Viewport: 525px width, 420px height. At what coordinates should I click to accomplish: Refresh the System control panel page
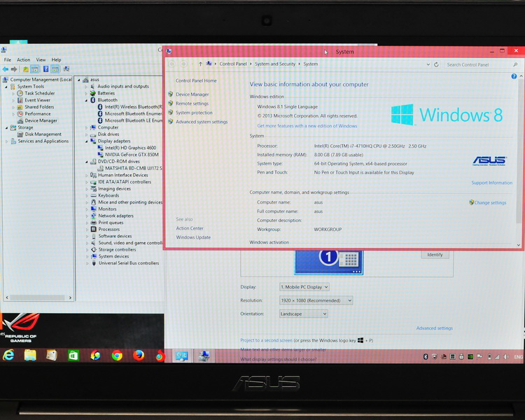pos(436,64)
